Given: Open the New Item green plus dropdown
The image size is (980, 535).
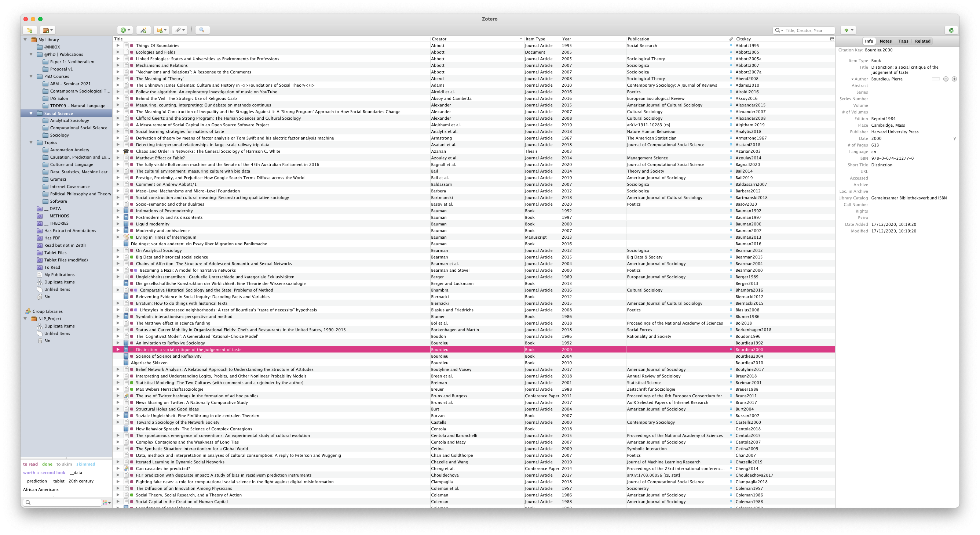Looking at the screenshot, I should pos(125,30).
